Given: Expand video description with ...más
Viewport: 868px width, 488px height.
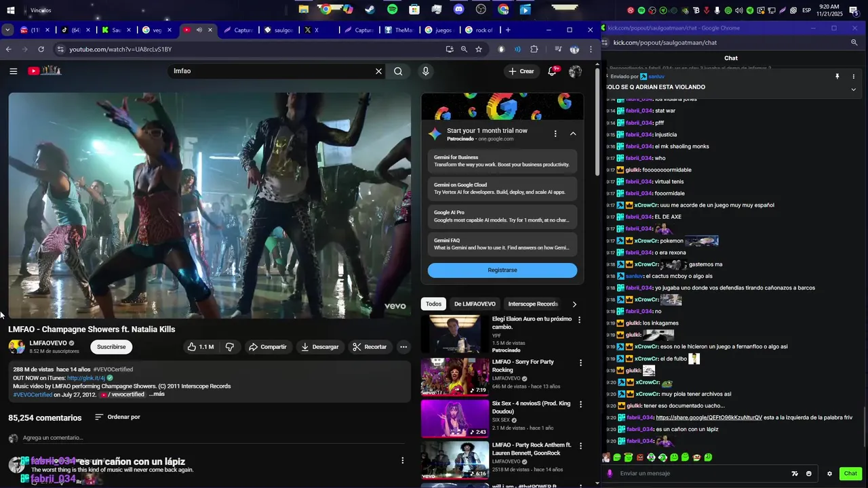Looking at the screenshot, I should (157, 394).
